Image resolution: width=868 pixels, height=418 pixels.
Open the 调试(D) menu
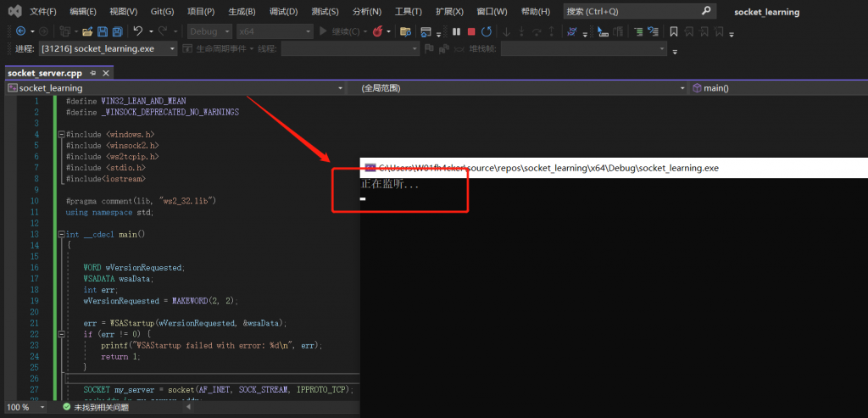point(283,12)
